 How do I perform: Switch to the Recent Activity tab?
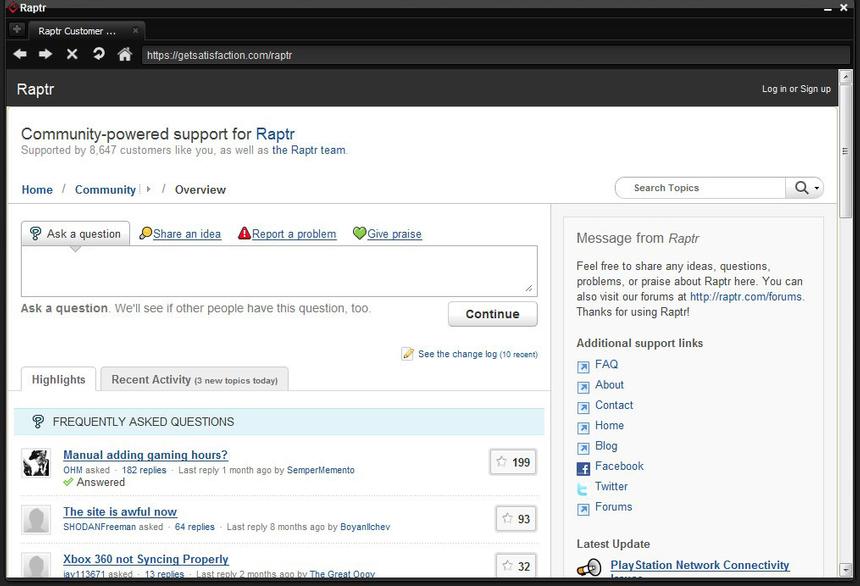(194, 380)
